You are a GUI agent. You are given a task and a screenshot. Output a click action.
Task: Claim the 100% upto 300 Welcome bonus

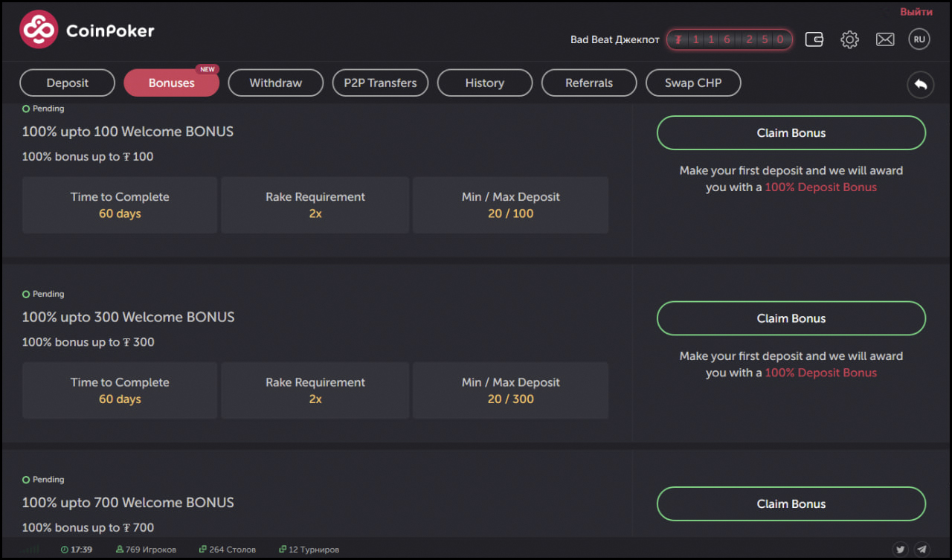tap(791, 318)
